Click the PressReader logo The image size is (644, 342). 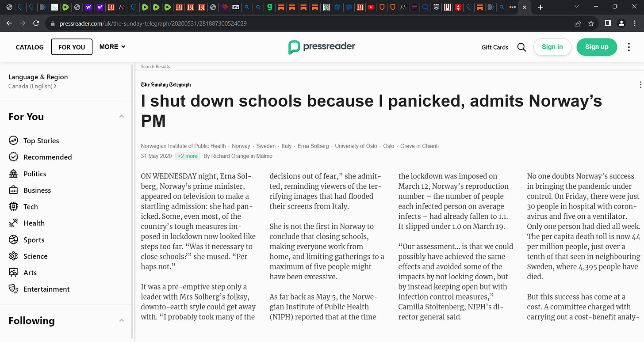[322, 47]
